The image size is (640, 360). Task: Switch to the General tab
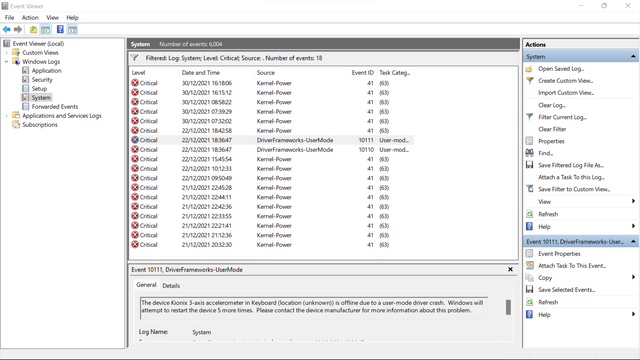[x=146, y=285]
